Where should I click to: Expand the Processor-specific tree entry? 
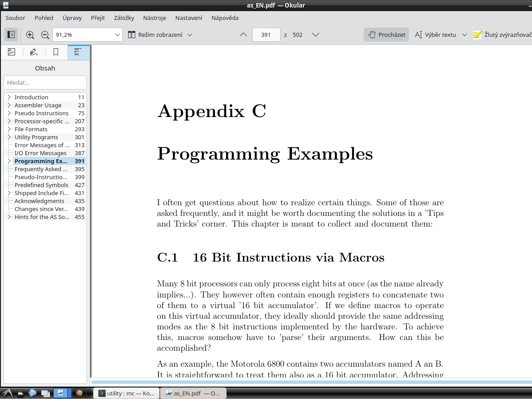click(x=9, y=121)
